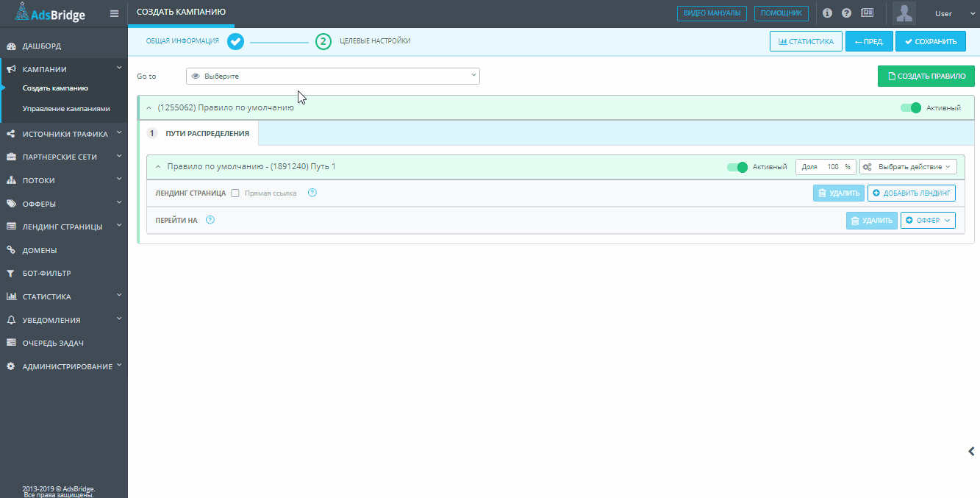Click the Добавить лендинг button
This screenshot has width=980, height=498.
(912, 193)
